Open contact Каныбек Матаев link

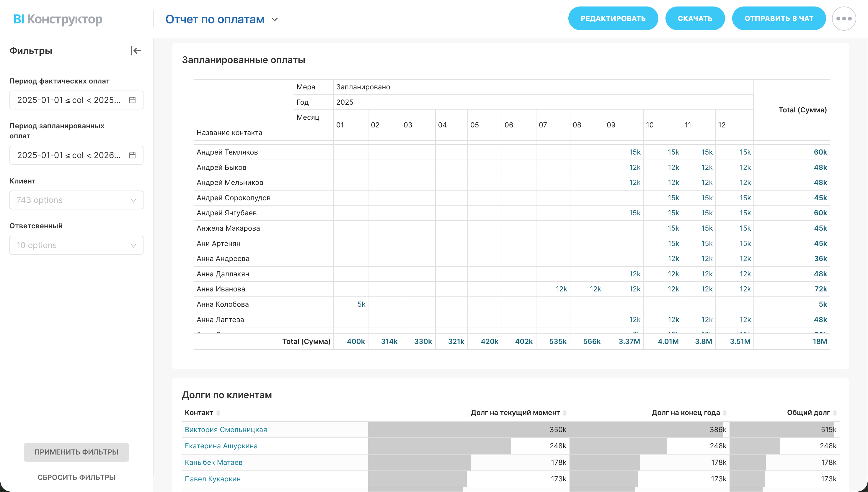(213, 462)
